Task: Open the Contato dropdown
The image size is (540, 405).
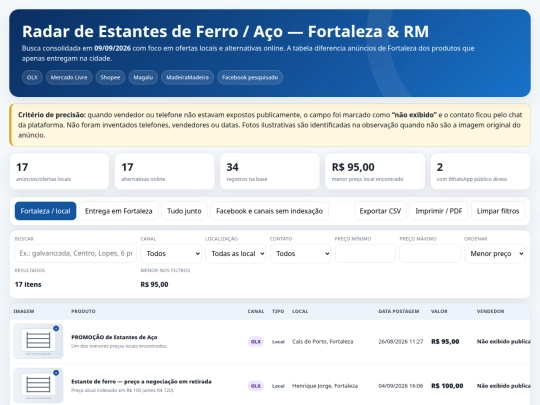Action: click(x=301, y=253)
